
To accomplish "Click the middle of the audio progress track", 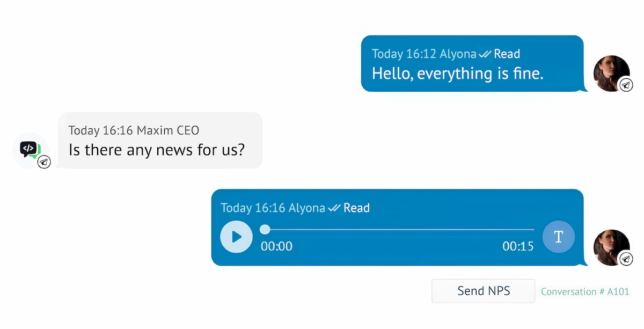I will [x=400, y=230].
